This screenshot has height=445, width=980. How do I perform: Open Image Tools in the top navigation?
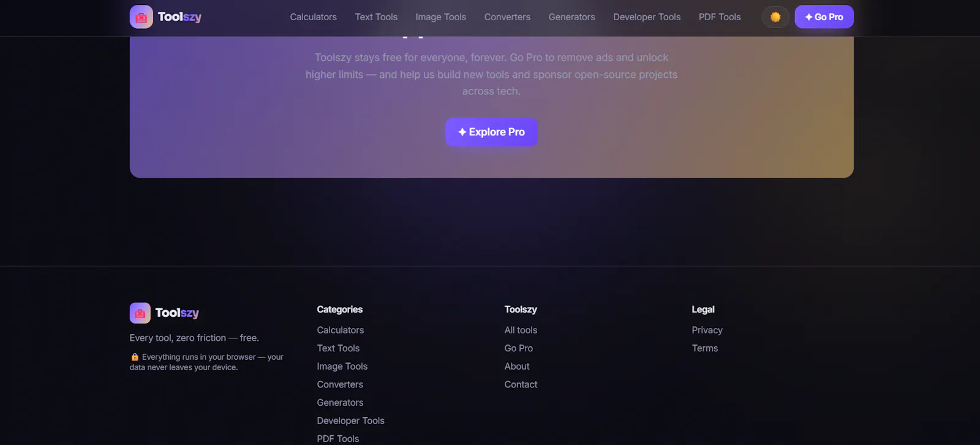(440, 17)
